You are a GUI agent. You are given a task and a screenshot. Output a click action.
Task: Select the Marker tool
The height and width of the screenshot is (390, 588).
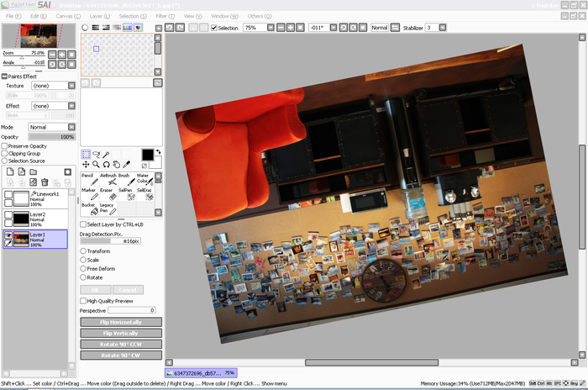pos(88,194)
